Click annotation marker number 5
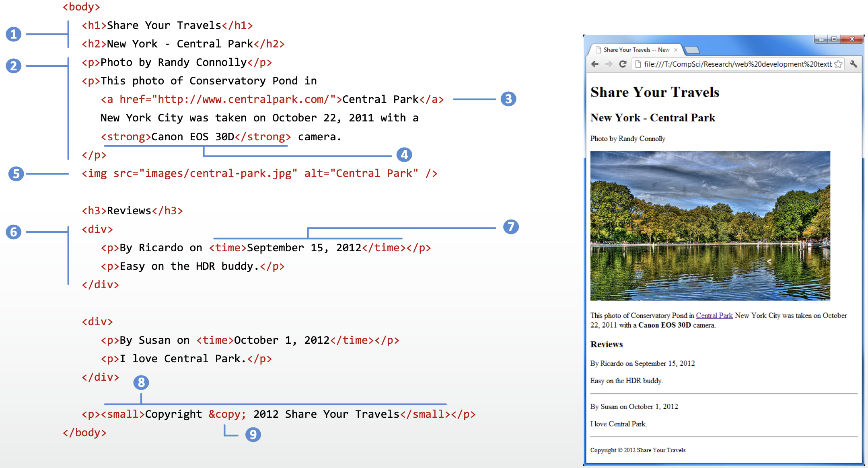 click(16, 174)
